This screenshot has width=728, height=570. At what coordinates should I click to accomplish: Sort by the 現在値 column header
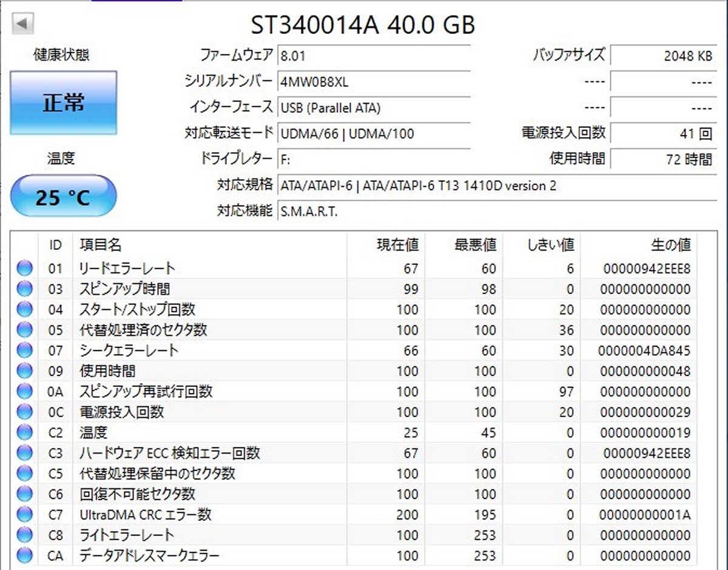pyautogui.click(x=386, y=245)
